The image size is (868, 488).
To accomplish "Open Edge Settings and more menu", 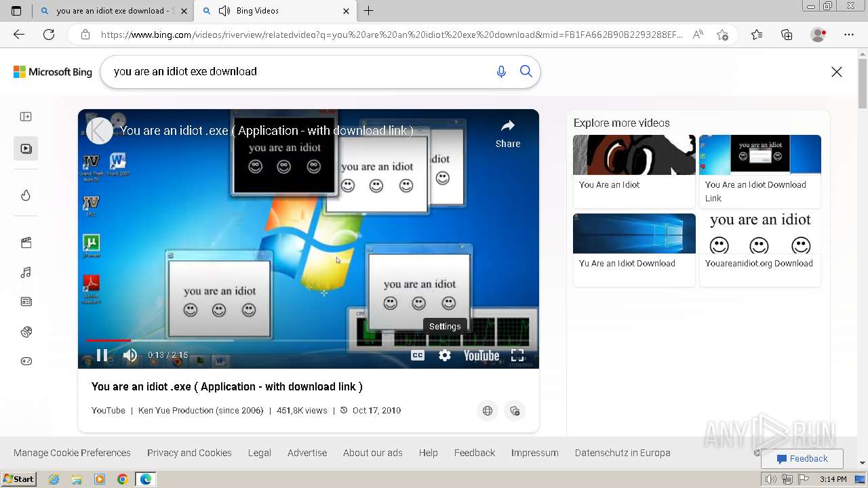I will point(849,35).
